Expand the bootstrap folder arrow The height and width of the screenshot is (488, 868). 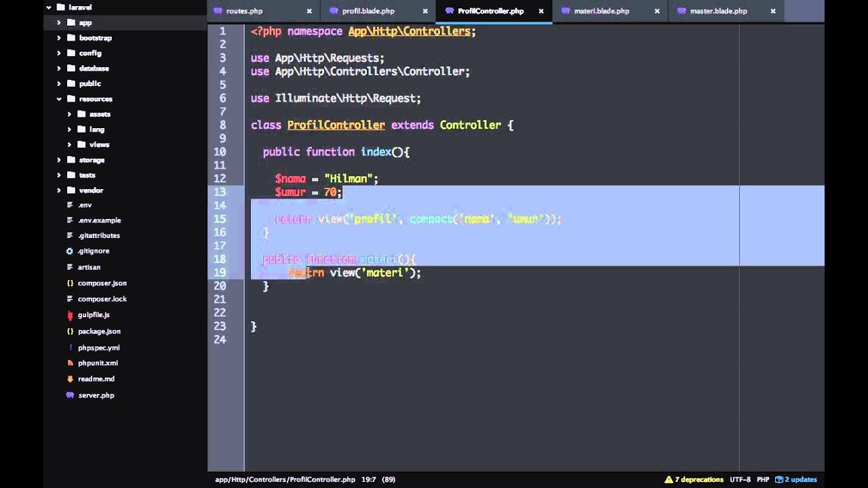(59, 38)
